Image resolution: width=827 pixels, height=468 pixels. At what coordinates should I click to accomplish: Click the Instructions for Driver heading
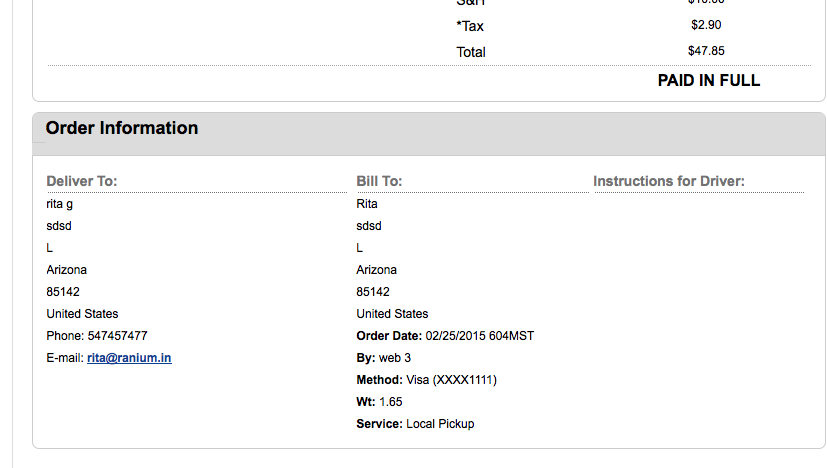tap(669, 181)
